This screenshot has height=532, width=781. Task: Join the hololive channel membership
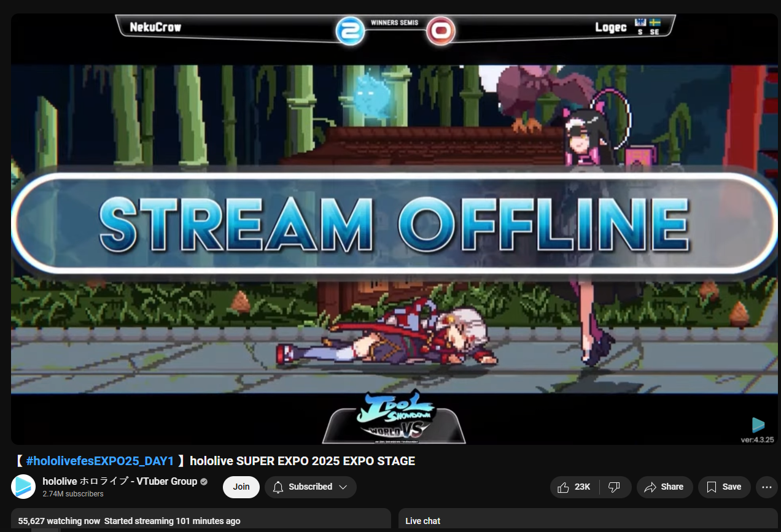241,487
